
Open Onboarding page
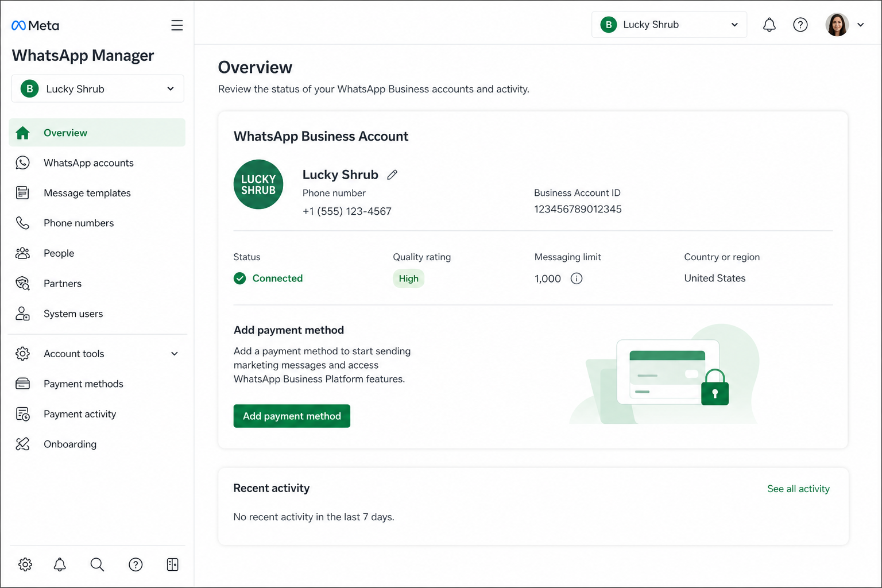coord(97,444)
